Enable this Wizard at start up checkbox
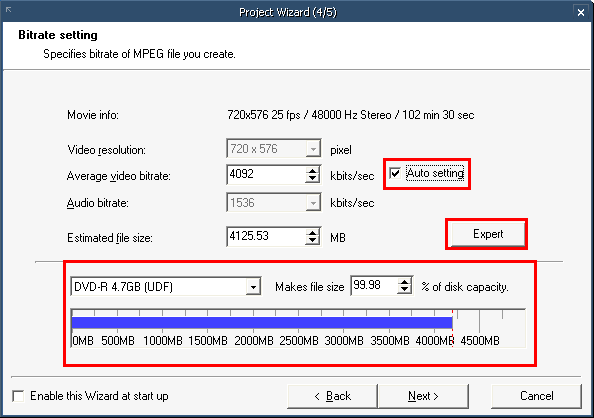Image resolution: width=594 pixels, height=418 pixels. (18, 396)
